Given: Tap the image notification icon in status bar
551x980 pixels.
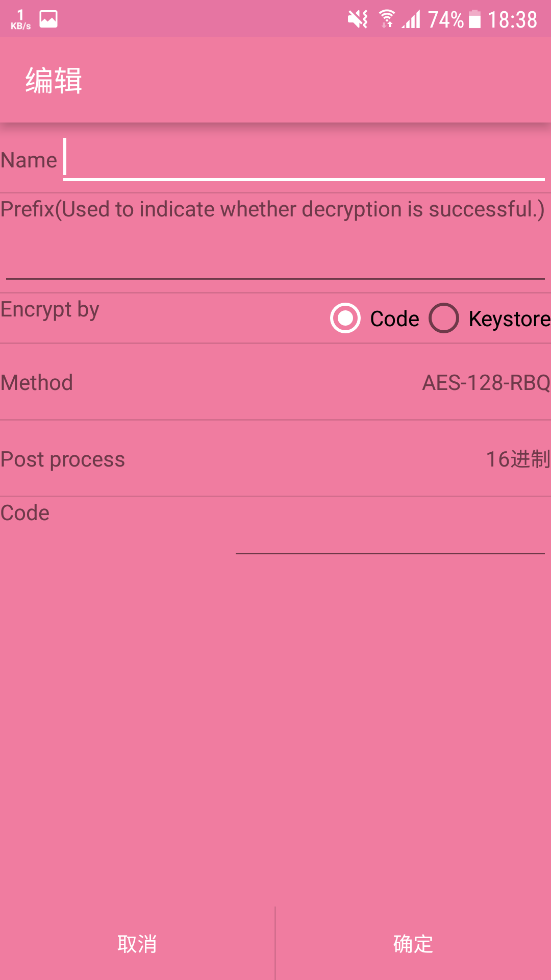Looking at the screenshot, I should 48,19.
